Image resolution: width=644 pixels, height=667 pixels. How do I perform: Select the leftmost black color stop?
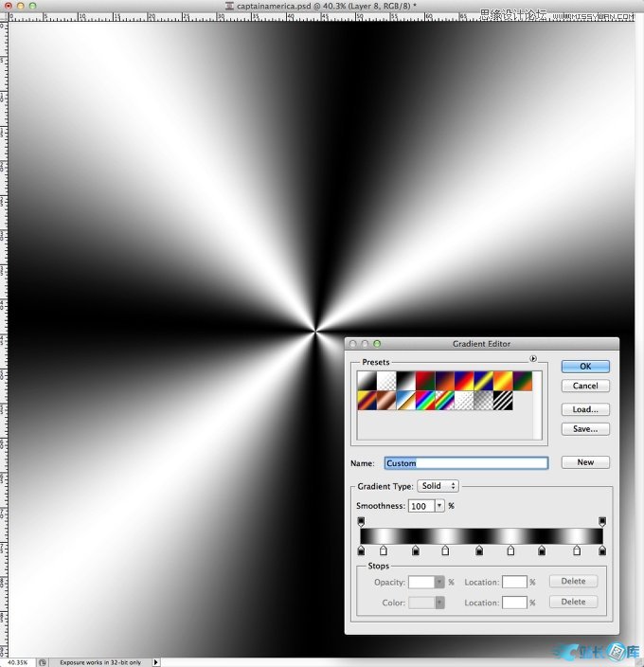coord(361,550)
